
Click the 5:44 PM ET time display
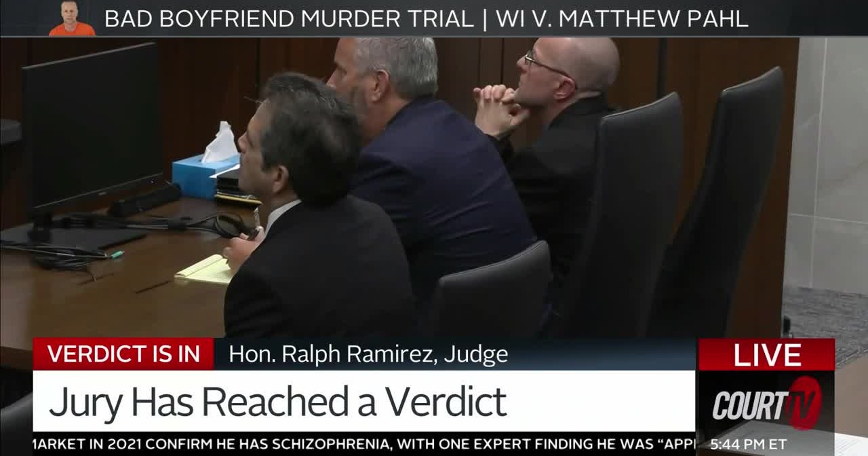[749, 444]
